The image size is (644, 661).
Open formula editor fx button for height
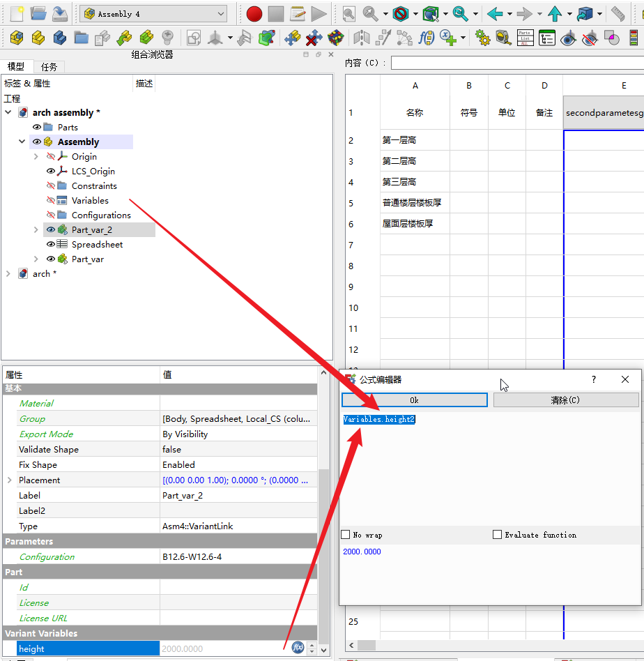pyautogui.click(x=298, y=648)
